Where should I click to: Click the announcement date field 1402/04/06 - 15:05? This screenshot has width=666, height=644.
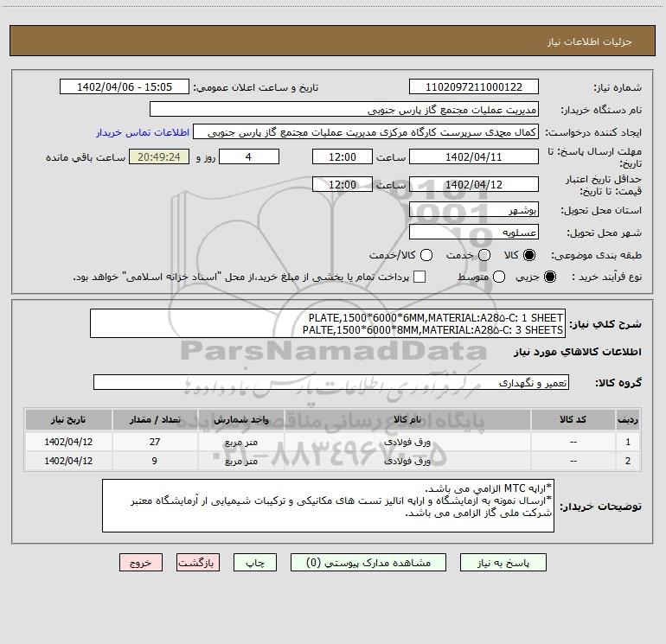[x=125, y=86]
